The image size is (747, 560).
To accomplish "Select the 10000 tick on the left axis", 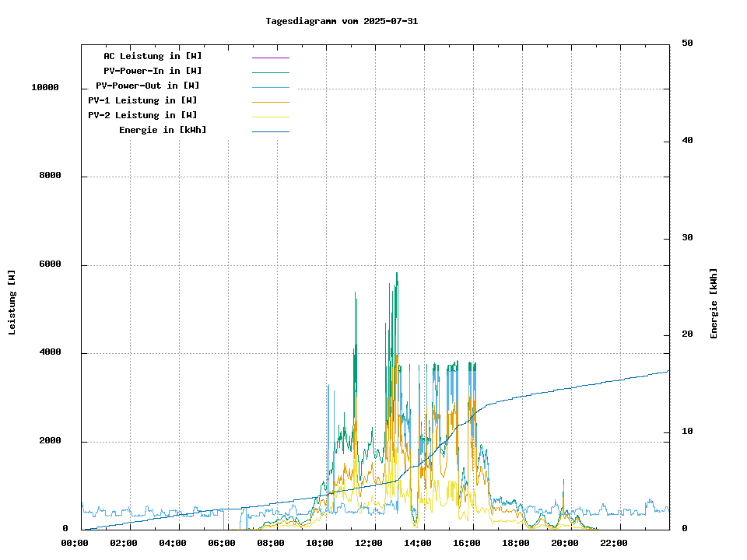I will pos(45,88).
